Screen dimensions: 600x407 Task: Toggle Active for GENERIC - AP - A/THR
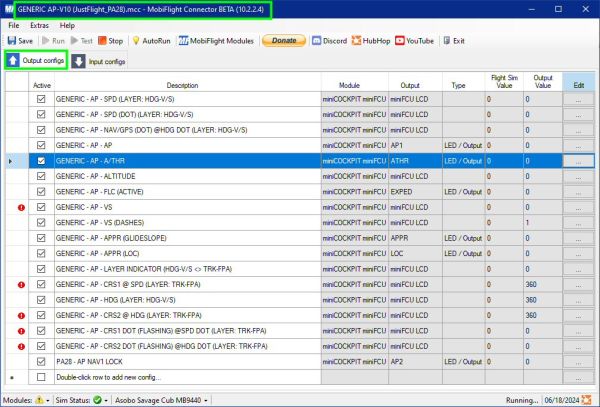pos(41,161)
